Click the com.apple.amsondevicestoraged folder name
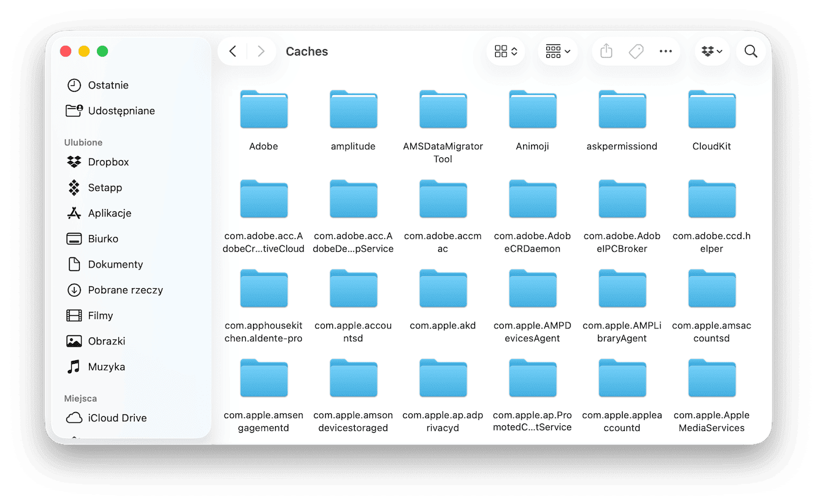The image size is (817, 504). pyautogui.click(x=354, y=422)
